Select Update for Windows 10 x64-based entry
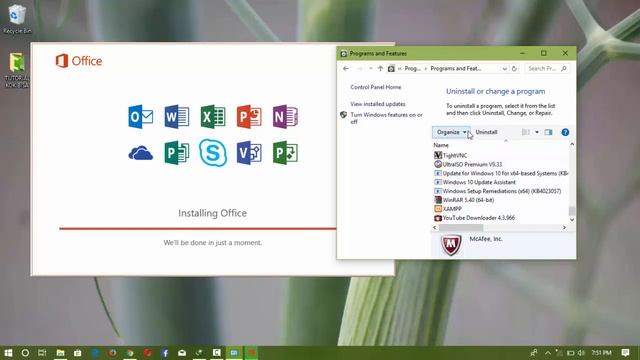 click(x=500, y=173)
